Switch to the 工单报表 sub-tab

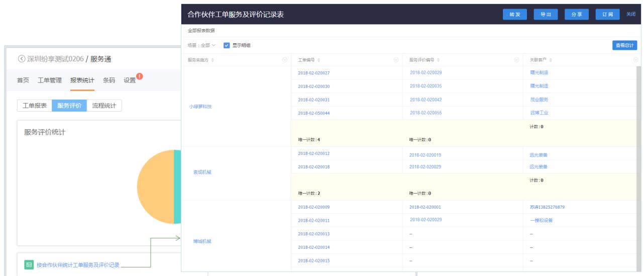point(35,106)
